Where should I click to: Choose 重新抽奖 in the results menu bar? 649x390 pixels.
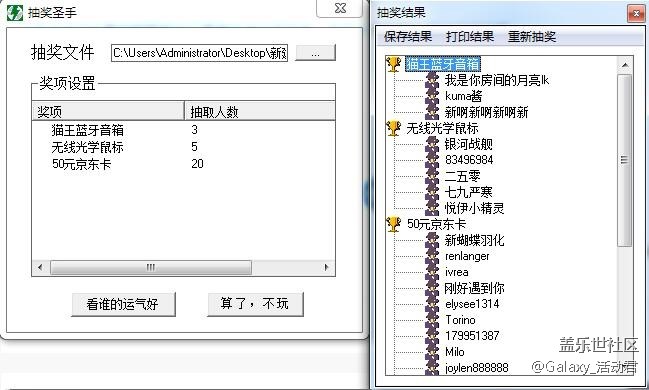point(532,36)
